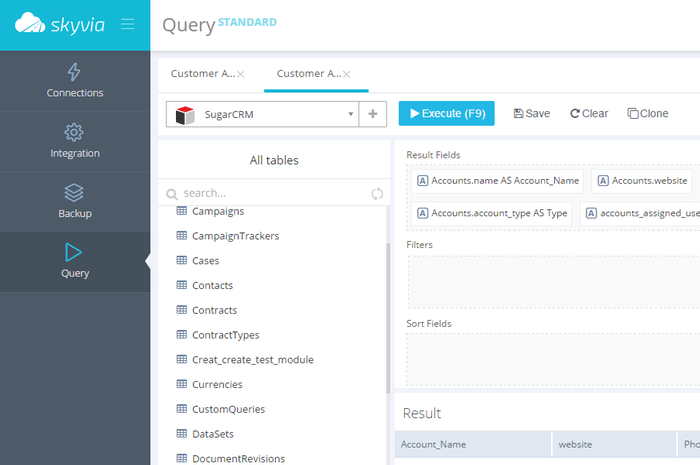Open the Integration section
The height and width of the screenshot is (465, 700).
click(75, 141)
